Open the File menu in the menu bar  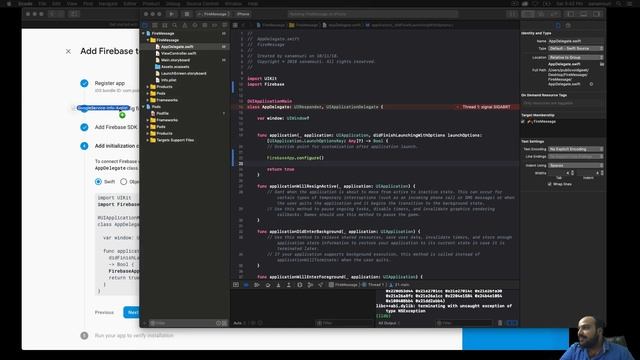click(x=42, y=4)
